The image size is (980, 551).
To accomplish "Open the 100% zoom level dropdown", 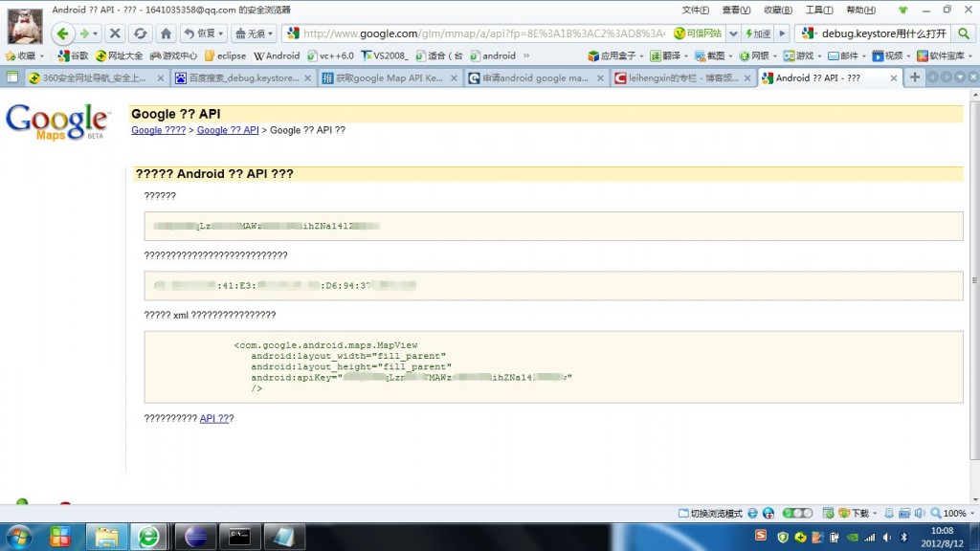I will 953,513.
